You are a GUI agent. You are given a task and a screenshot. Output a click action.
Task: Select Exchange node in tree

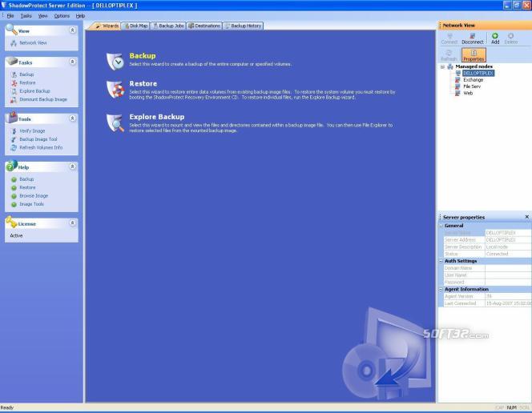tap(473, 80)
